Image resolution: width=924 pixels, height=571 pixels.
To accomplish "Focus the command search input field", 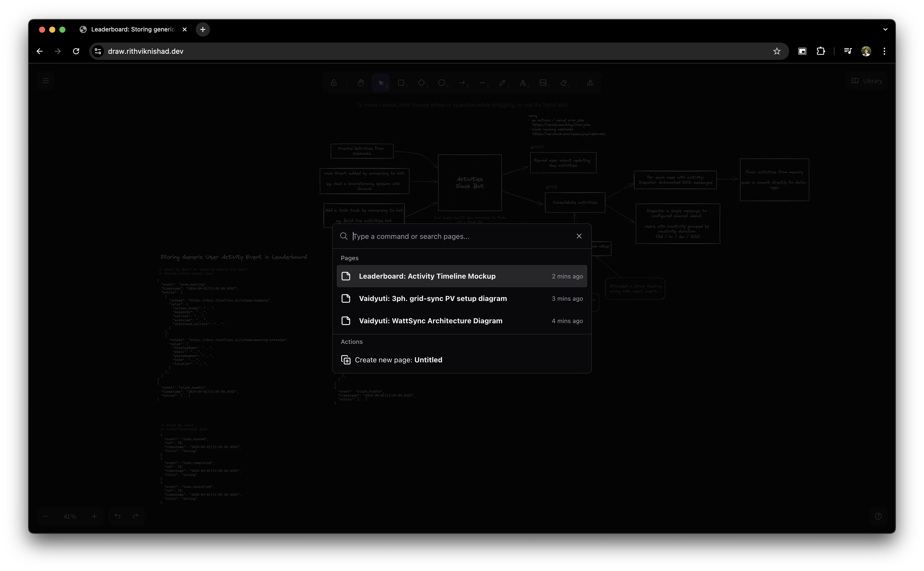I will [461, 236].
